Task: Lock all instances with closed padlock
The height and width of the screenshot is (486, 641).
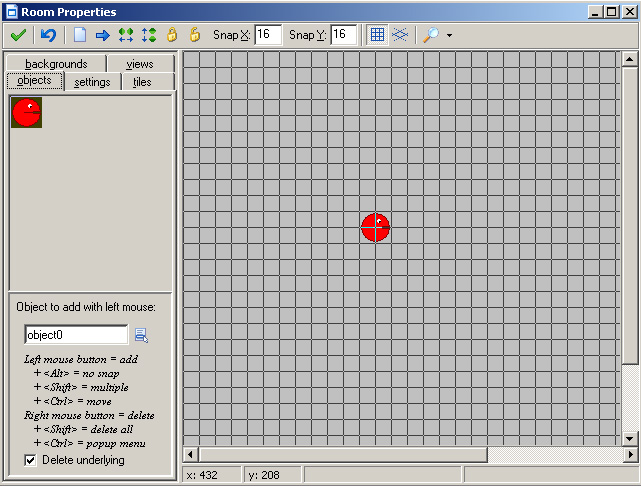Action: [x=172, y=35]
